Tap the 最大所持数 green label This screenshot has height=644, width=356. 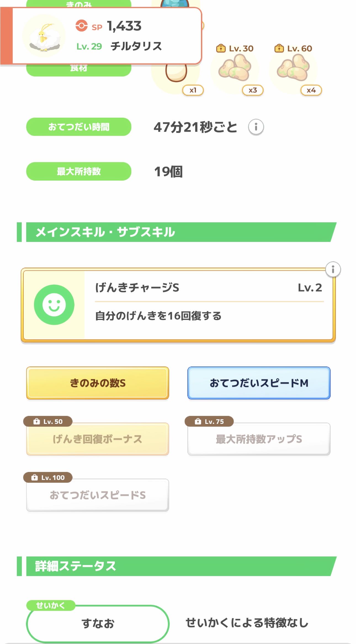79,171
